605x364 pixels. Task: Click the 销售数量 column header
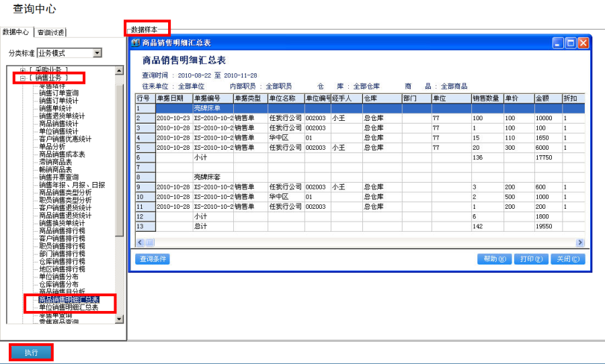tap(484, 98)
